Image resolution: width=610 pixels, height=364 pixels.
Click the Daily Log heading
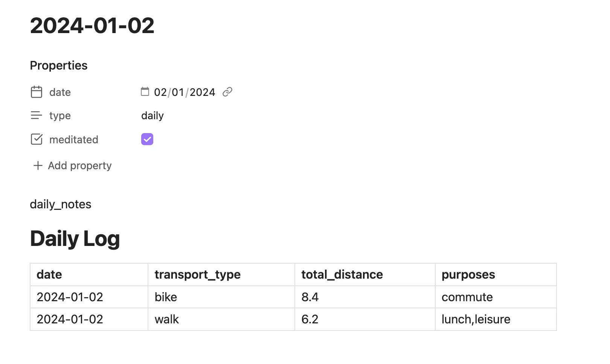(75, 238)
